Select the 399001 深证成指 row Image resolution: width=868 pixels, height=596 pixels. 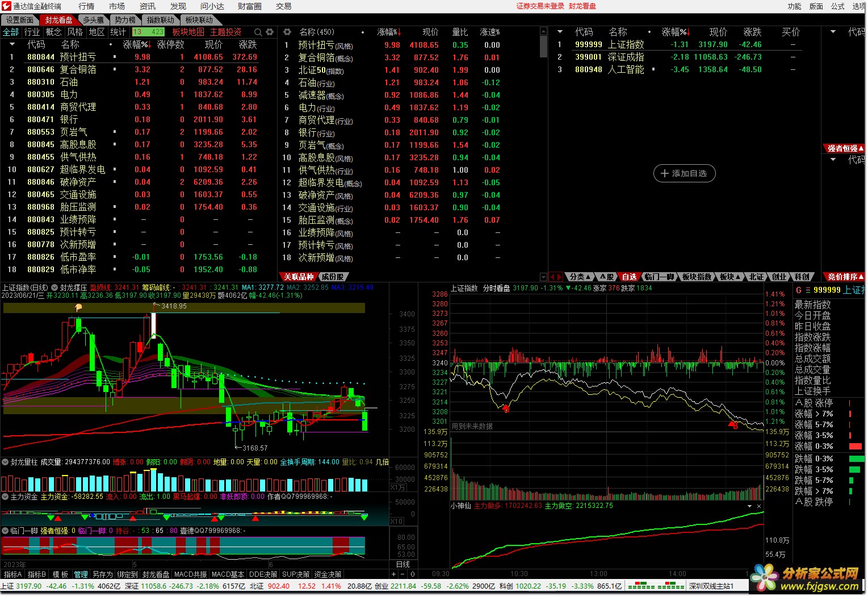(x=684, y=57)
